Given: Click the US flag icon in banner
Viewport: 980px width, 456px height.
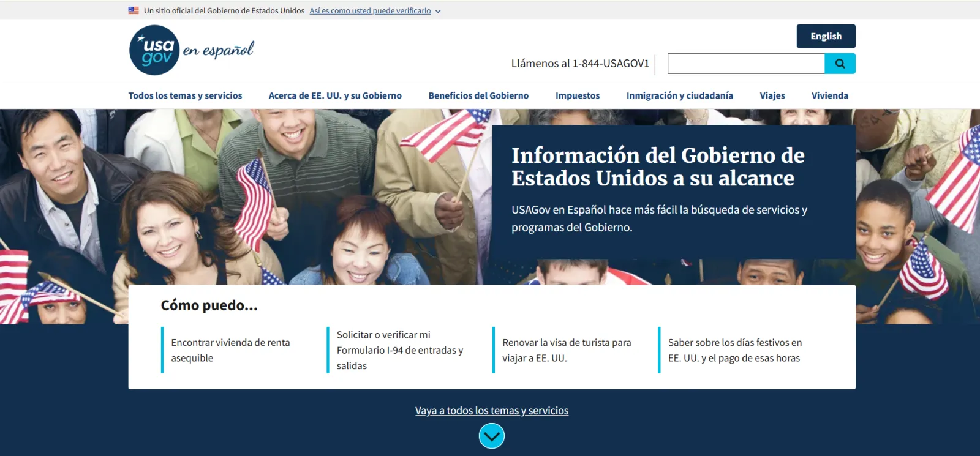Looking at the screenshot, I should point(134,10).
